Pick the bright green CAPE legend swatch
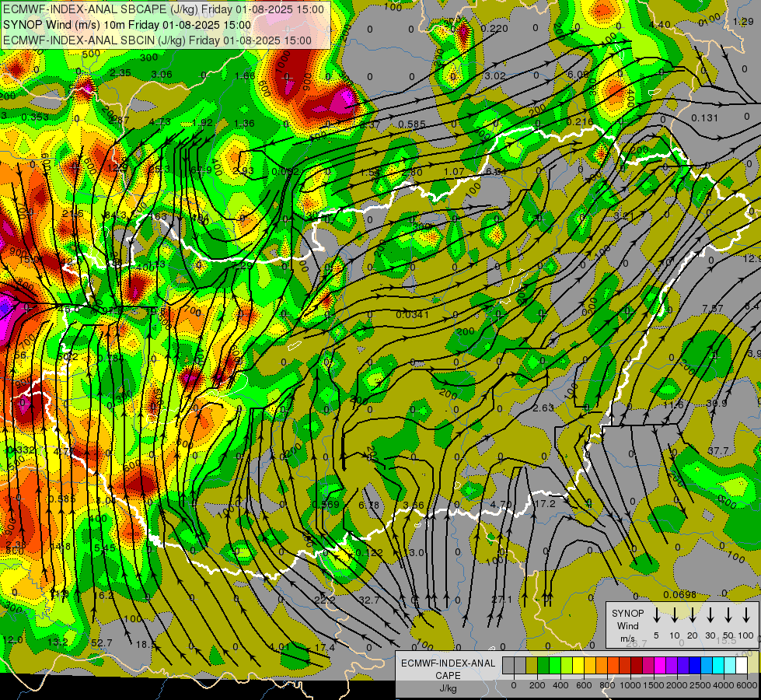Screen dimensions: 761x700 (555, 665)
